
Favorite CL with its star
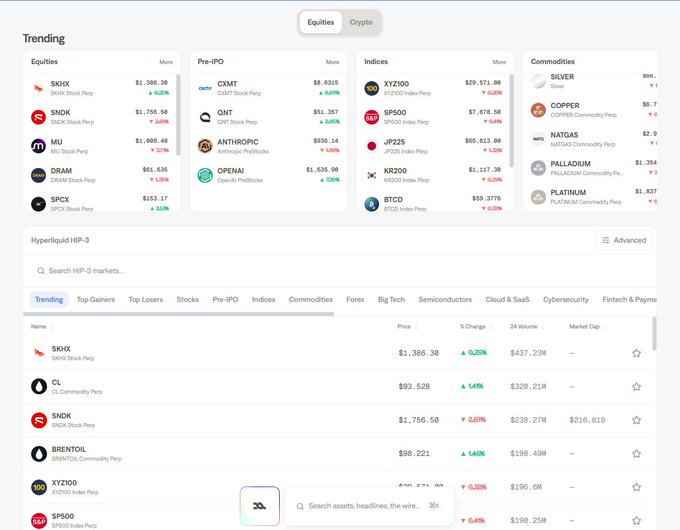click(x=636, y=386)
